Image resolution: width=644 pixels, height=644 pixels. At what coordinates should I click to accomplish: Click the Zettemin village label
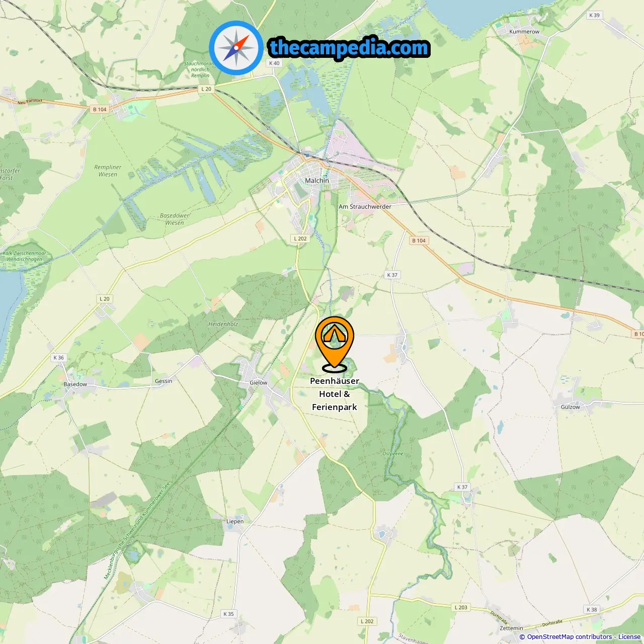click(x=511, y=628)
